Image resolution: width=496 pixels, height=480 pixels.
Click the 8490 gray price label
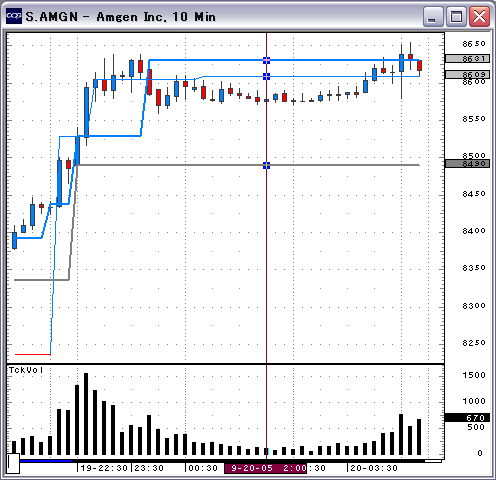click(467, 164)
